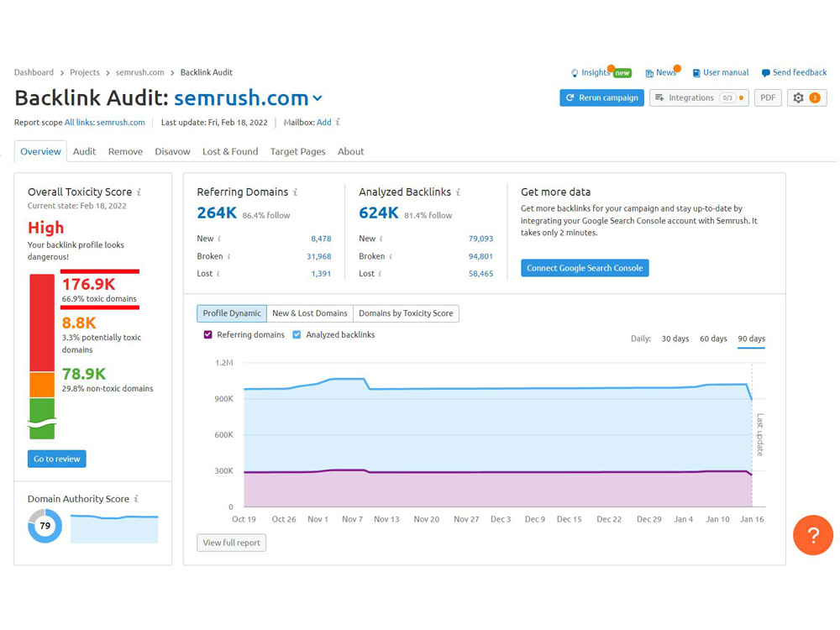This screenshot has height=630, width=840.
Task: Open Analyzed Backlinks New count 79,093
Action: [480, 239]
